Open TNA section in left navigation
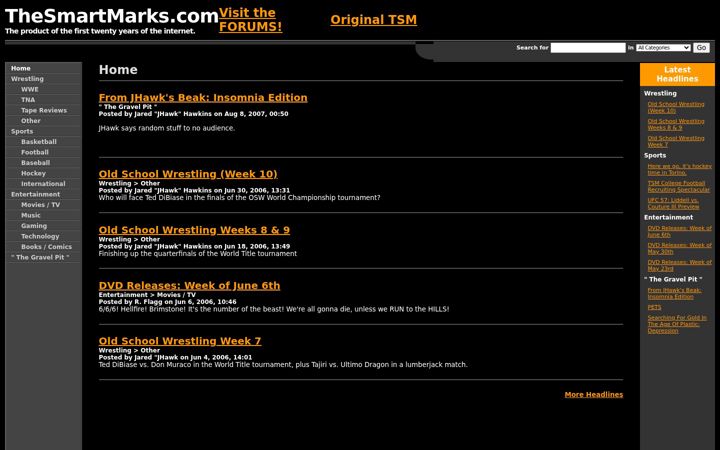The height and width of the screenshot is (450, 720). pos(28,100)
